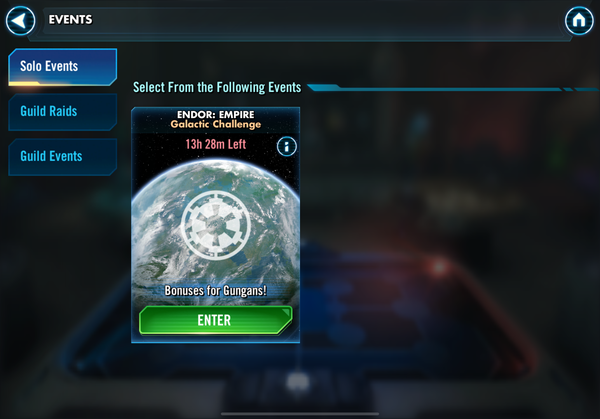Click the blue divider line beside heading
The width and height of the screenshot is (600, 419).
point(453,88)
